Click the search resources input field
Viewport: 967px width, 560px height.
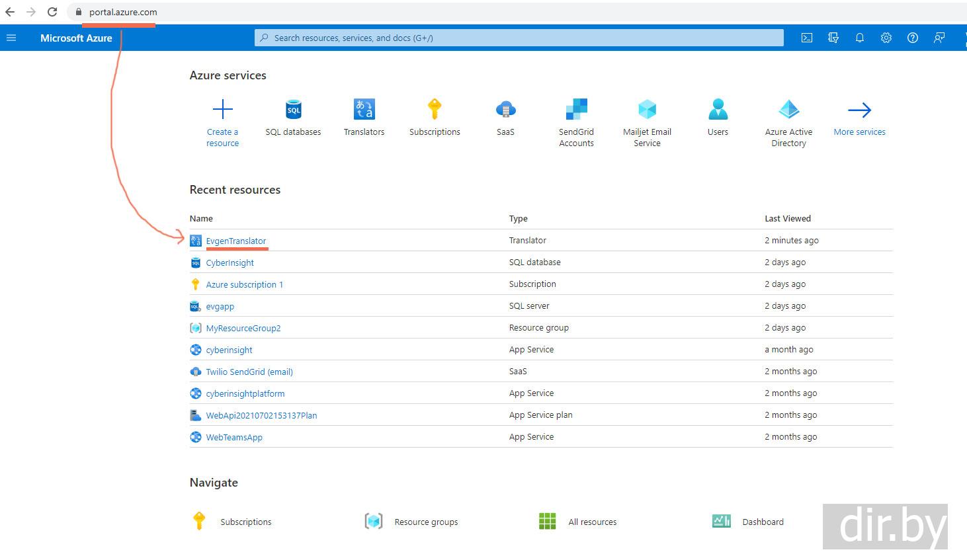coord(519,38)
